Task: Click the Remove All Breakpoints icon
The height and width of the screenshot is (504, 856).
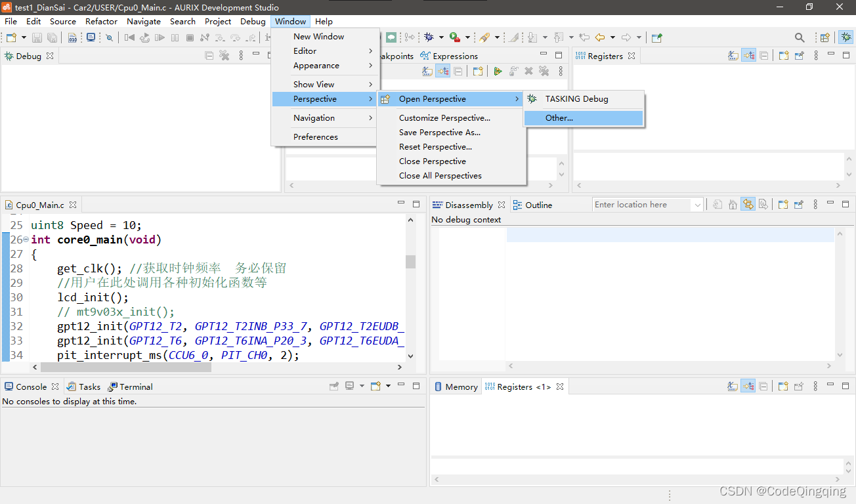Action: [x=544, y=71]
